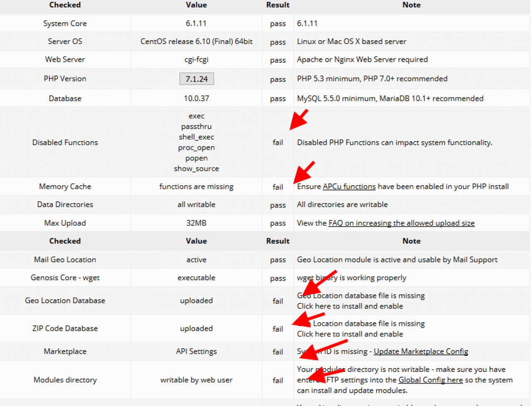Screen dimensions: 532x406
Task: Select the Data Directories row label
Action: pyautogui.click(x=65, y=204)
